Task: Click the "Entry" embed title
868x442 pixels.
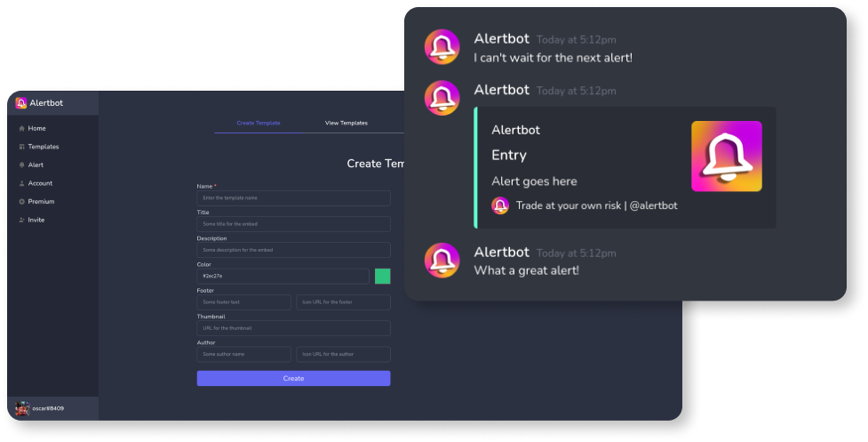Action: [509, 155]
